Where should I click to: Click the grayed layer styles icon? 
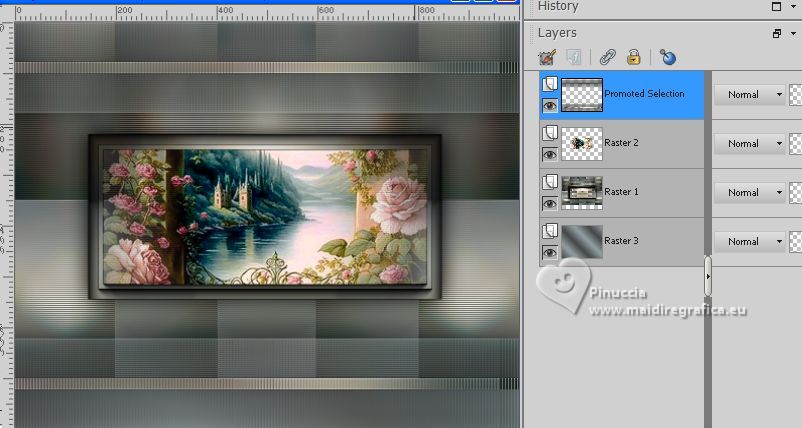pyautogui.click(x=574, y=57)
